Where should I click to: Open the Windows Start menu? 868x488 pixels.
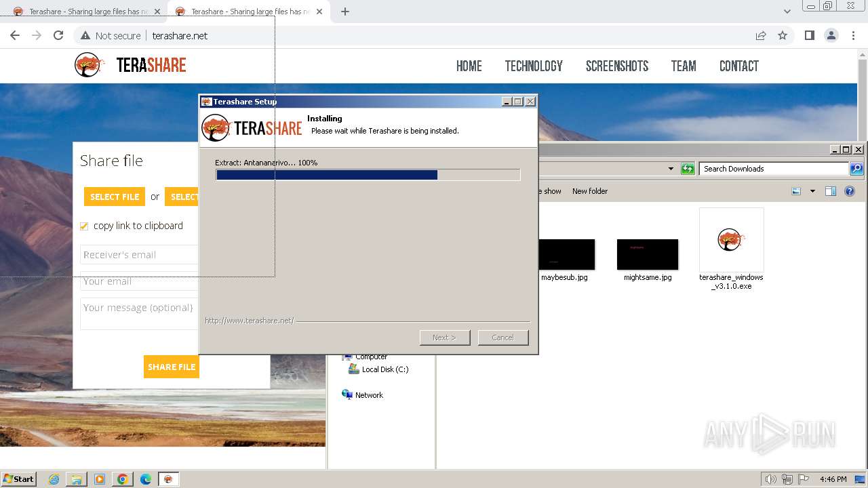19,479
